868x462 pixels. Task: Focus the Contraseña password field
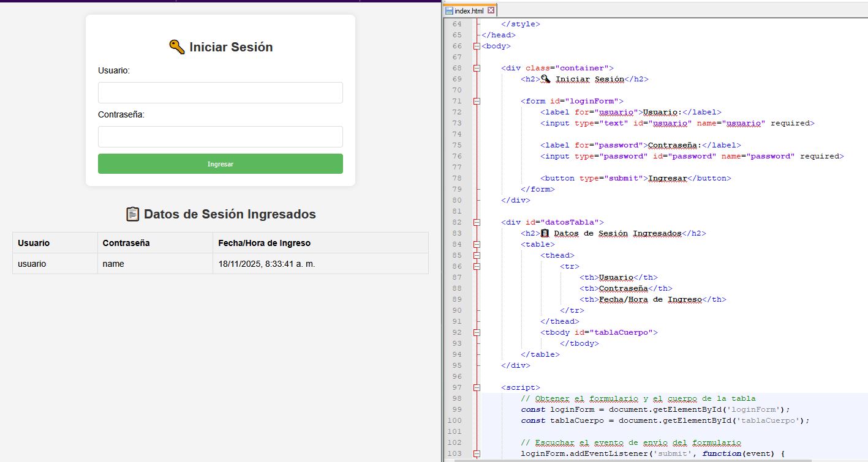(220, 137)
